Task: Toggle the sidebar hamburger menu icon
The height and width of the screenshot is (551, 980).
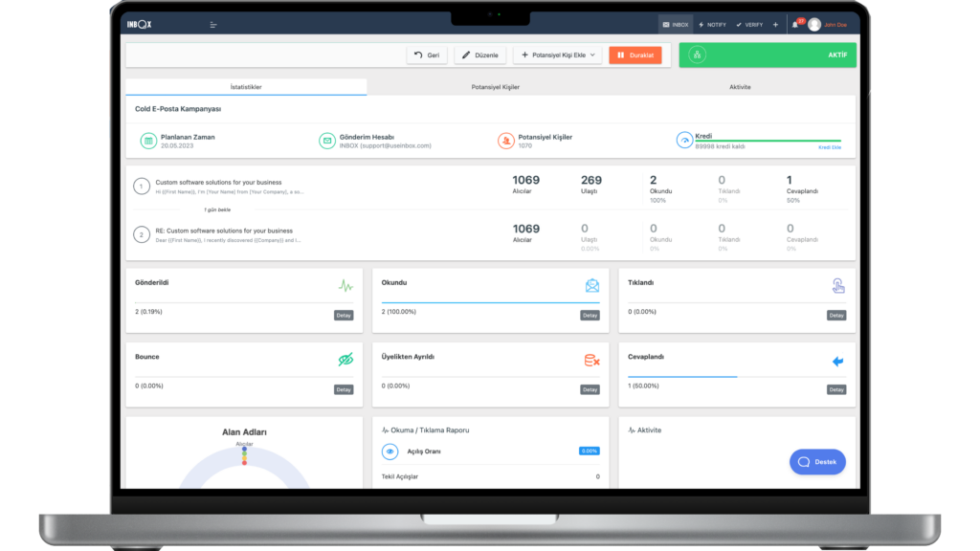Action: (x=212, y=25)
